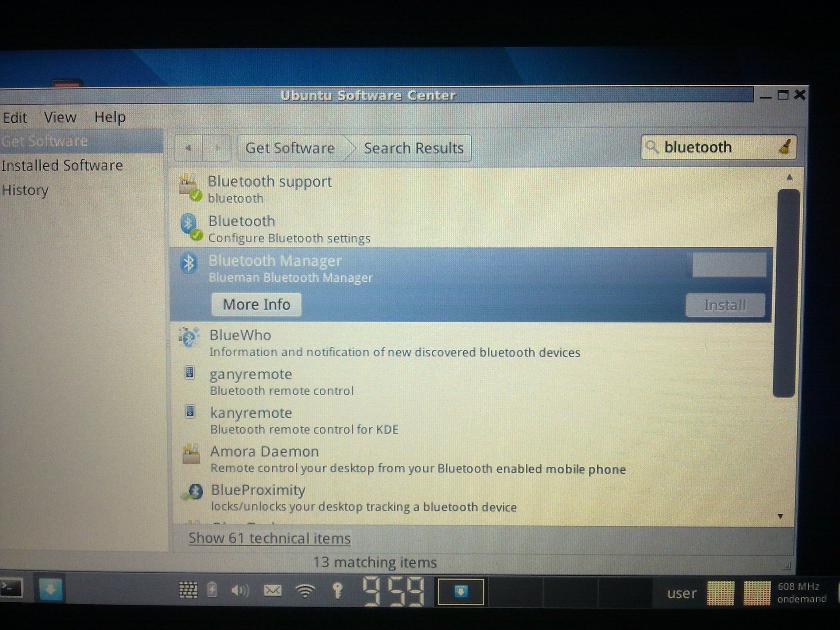Click the Amora Daemon package icon
This screenshot has width=840, height=630.
tap(191, 454)
